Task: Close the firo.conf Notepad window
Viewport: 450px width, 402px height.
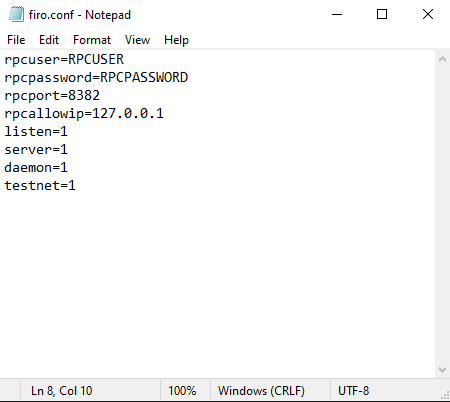Action: [x=428, y=14]
